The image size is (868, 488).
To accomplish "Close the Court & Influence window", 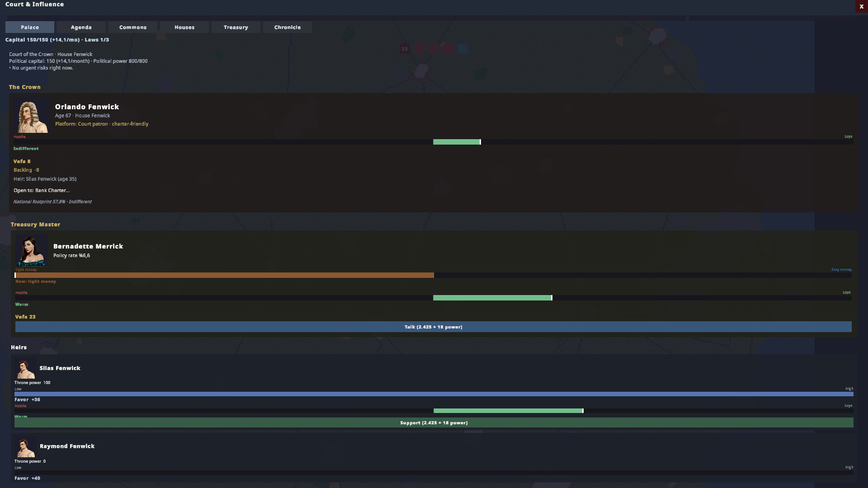I will click(x=861, y=6).
